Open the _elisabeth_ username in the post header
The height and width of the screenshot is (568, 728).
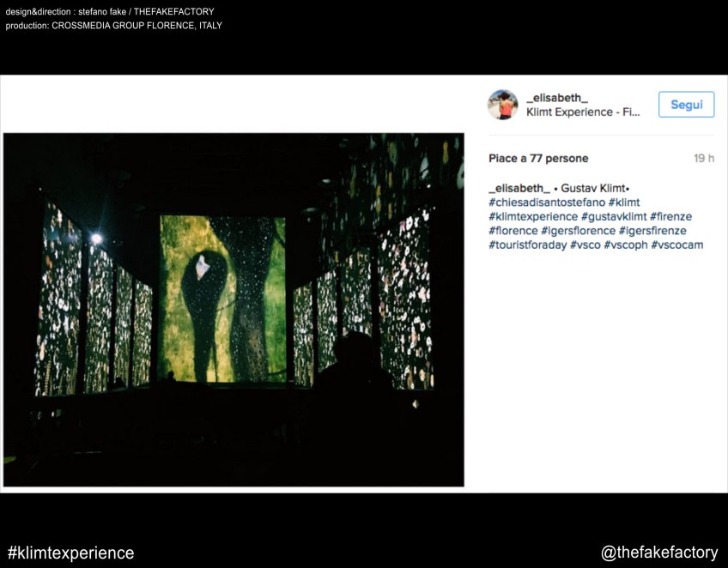coord(556,98)
